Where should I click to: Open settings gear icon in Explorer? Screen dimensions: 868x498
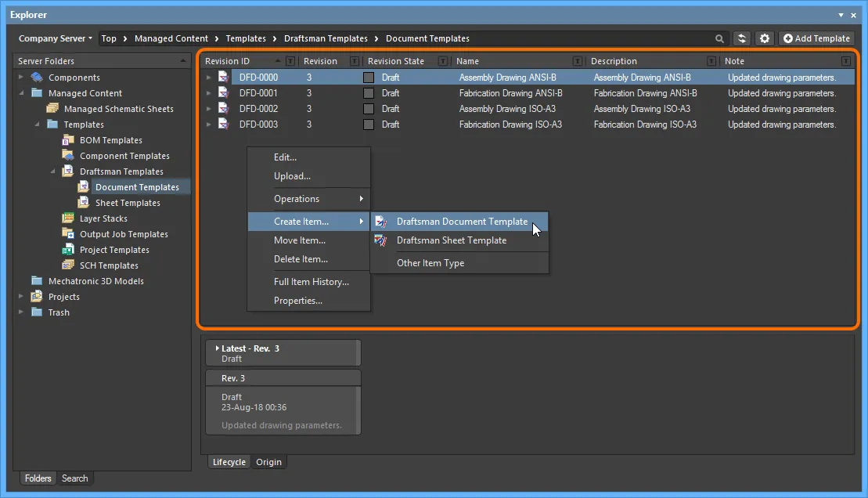point(765,38)
